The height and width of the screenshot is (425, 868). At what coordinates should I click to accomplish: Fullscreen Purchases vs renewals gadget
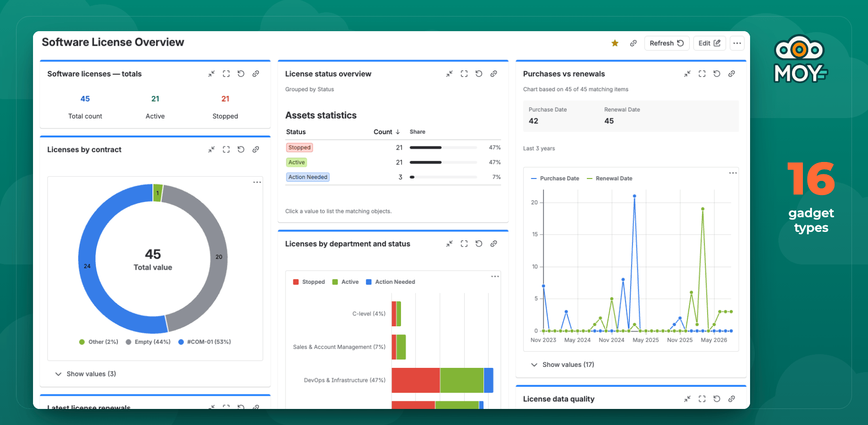coord(702,74)
